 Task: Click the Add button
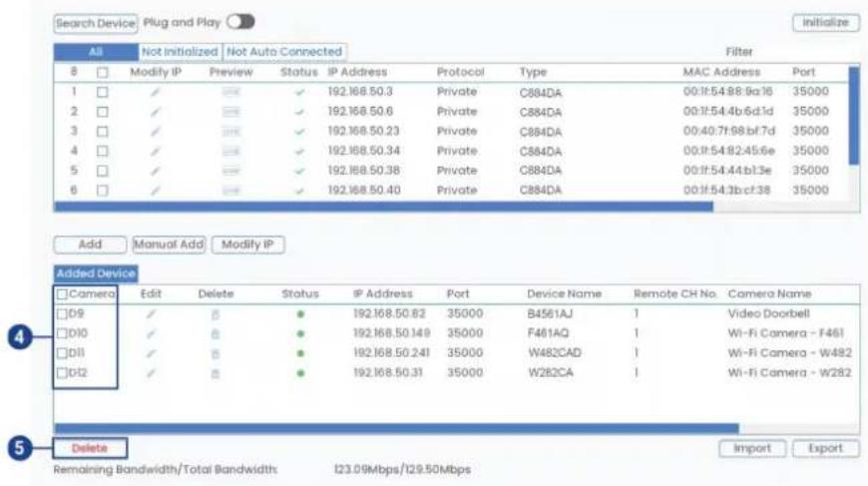point(90,244)
